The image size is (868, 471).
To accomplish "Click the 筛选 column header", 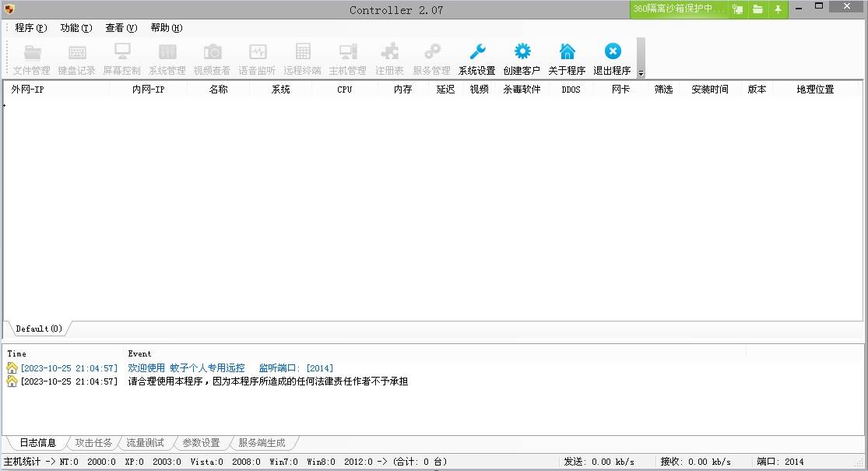I will click(664, 89).
